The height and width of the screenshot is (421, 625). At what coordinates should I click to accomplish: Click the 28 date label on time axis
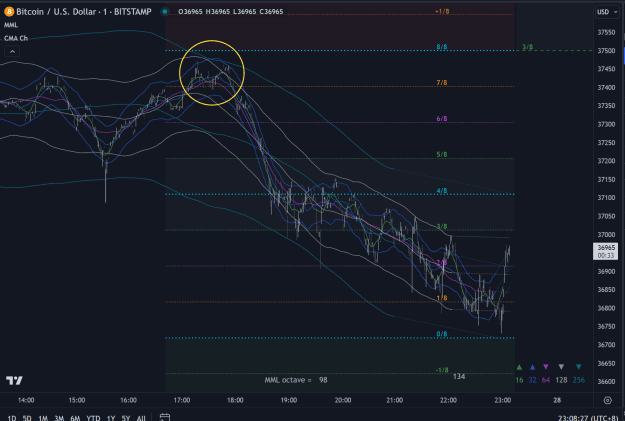(x=557, y=400)
